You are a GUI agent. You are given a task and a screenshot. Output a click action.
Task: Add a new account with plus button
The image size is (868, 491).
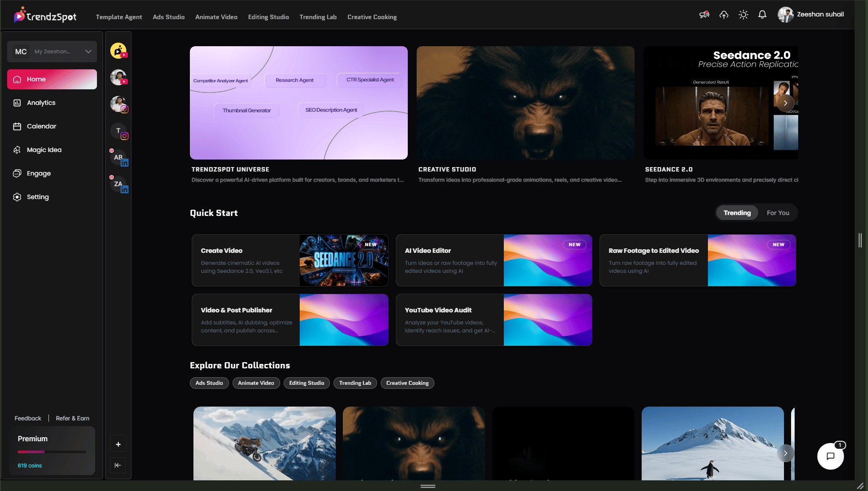pos(118,444)
